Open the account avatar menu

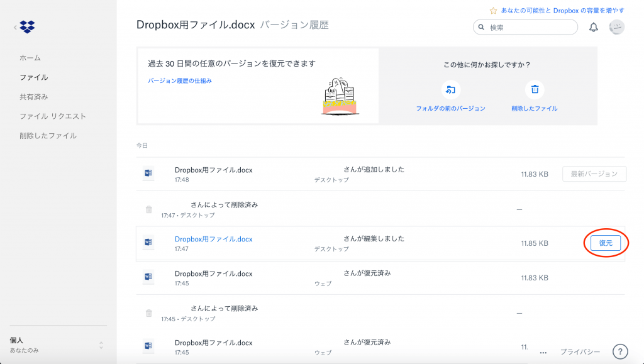[616, 27]
